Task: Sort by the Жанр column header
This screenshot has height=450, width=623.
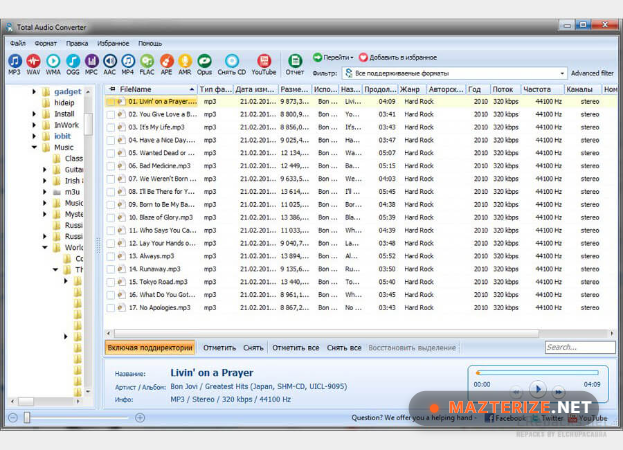Action: [412, 89]
